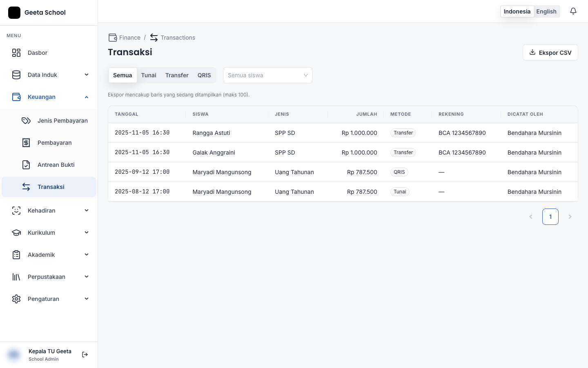The image size is (588, 368).
Task: Click the Finance breadcrumb wallet icon
Action: (x=113, y=38)
